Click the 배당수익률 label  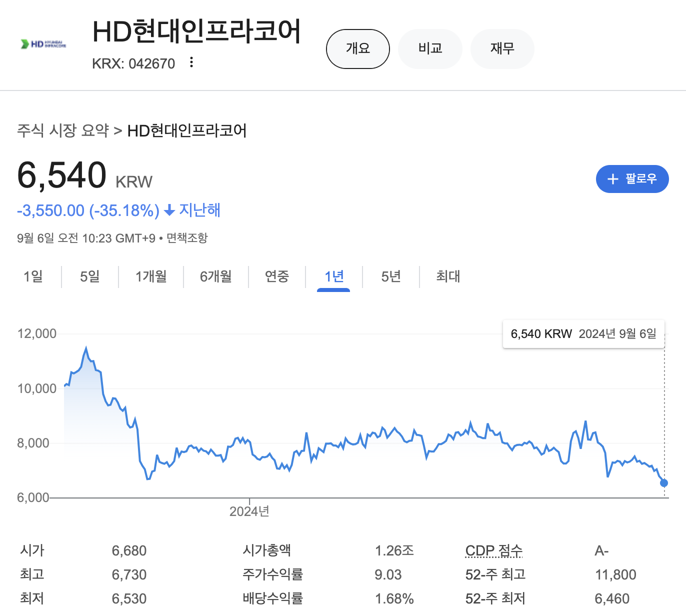[x=272, y=598]
